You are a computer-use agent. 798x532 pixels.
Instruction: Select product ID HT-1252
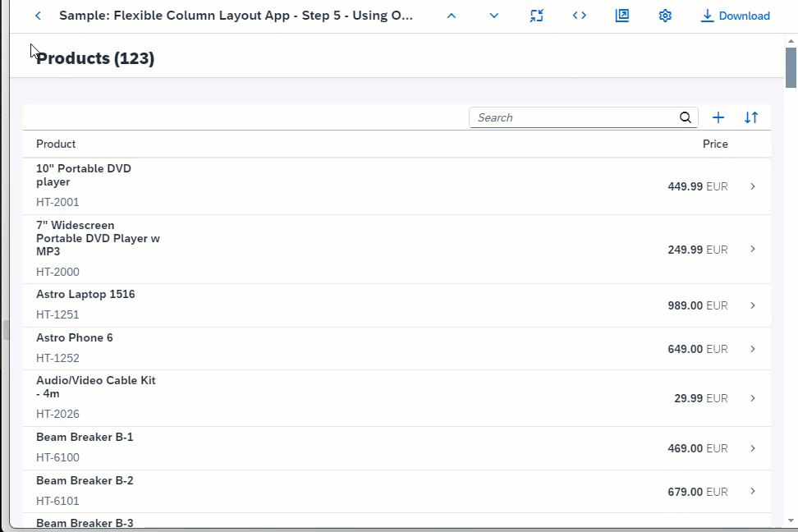click(57, 358)
